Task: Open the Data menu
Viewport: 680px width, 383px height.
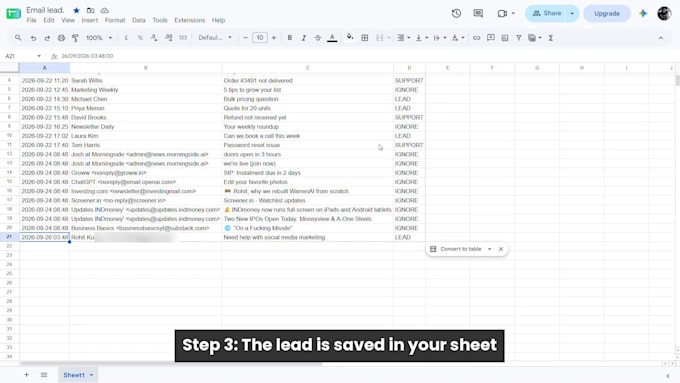Action: [x=139, y=20]
